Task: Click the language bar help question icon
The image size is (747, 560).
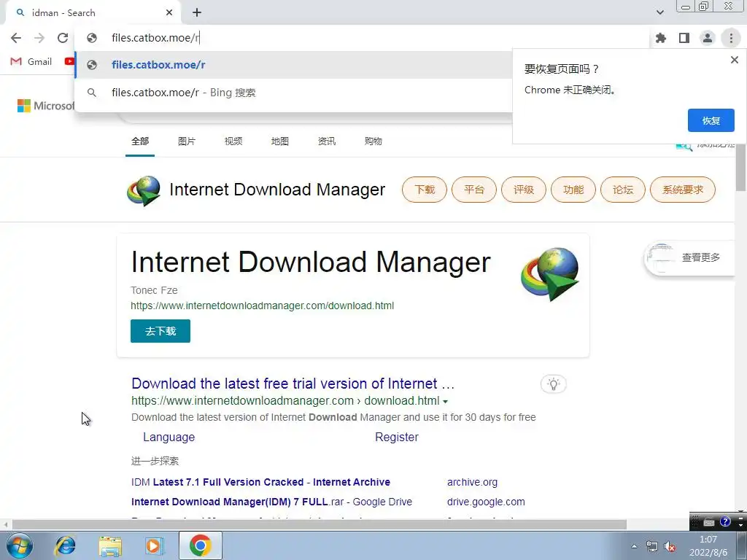Action: pos(725,521)
